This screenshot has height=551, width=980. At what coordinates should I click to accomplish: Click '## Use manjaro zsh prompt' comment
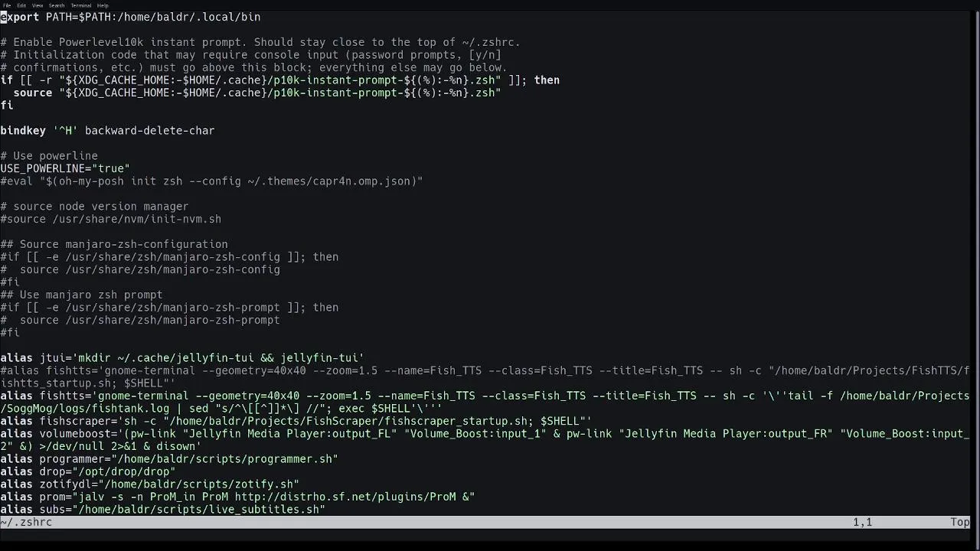point(81,295)
